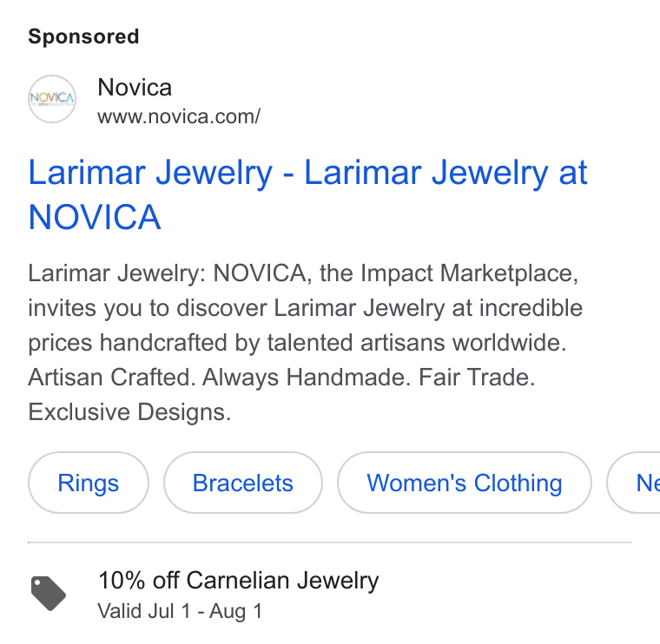Click the NOVICA word on headline's second line
660x644 pixels.
[95, 217]
